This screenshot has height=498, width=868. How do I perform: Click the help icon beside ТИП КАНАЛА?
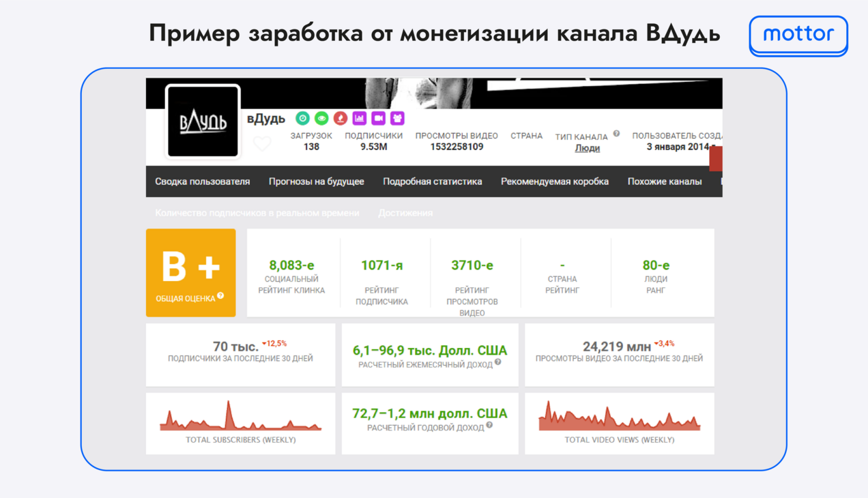click(x=616, y=134)
